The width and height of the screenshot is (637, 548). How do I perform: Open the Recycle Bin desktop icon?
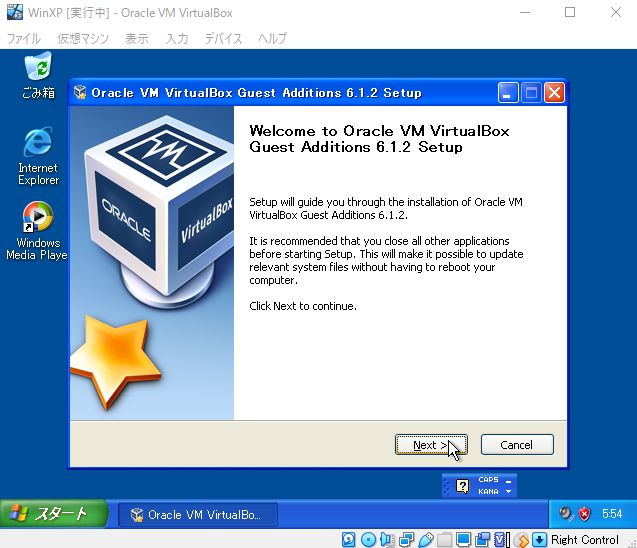[x=38, y=76]
